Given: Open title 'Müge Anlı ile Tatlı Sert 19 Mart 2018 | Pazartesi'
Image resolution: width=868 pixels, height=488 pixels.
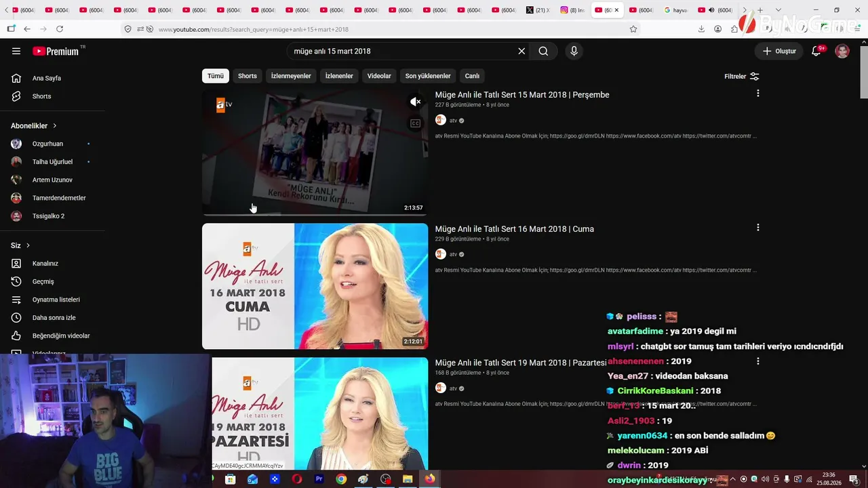Looking at the screenshot, I should click(521, 363).
